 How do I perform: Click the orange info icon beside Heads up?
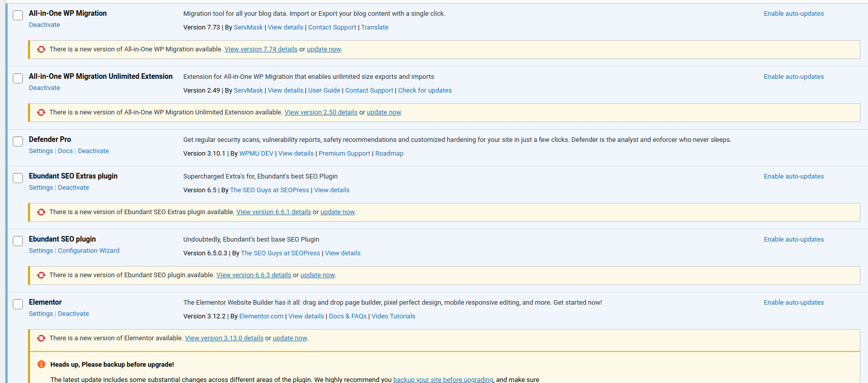42,364
